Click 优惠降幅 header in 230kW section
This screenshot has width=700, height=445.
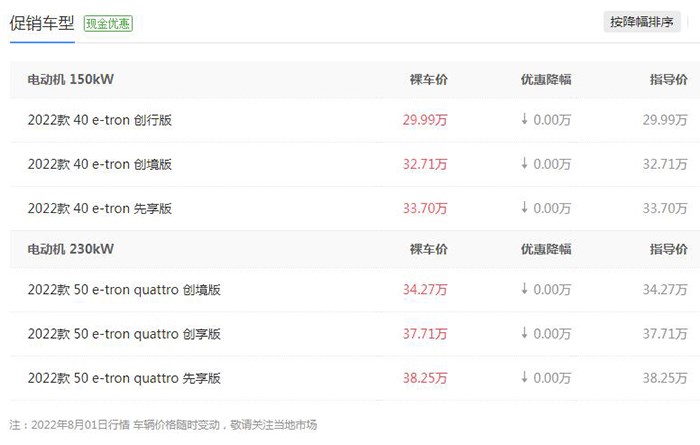coord(546,249)
